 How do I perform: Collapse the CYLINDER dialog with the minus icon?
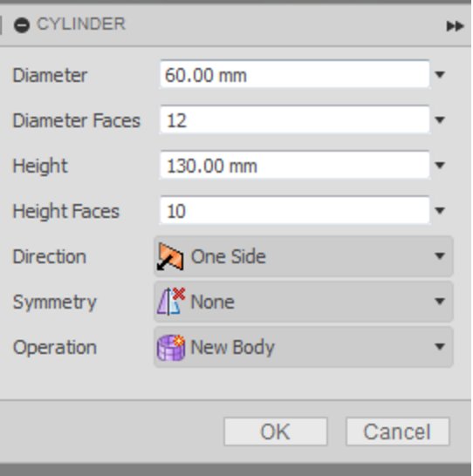tap(22, 25)
